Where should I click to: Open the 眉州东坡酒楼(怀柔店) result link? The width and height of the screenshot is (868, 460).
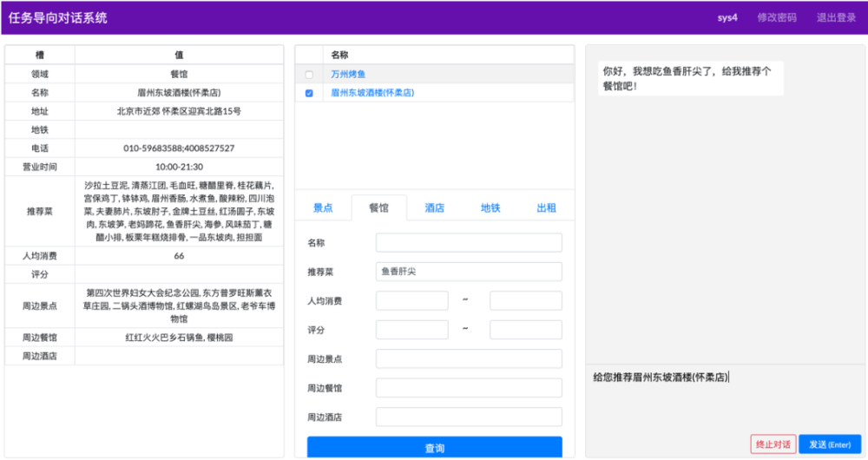[372, 93]
